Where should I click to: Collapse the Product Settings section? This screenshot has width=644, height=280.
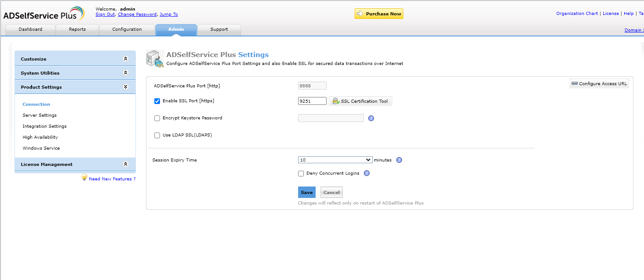pyautogui.click(x=125, y=87)
